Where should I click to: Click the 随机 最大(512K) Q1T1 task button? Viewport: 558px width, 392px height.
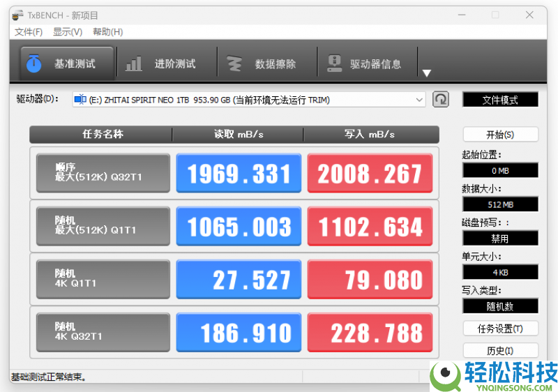coord(103,226)
